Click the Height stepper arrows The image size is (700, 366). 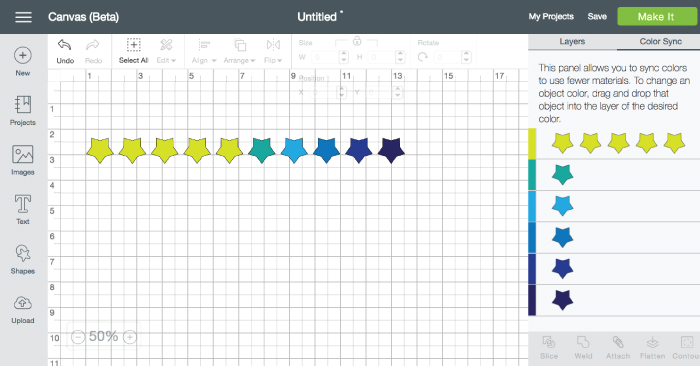click(x=400, y=57)
